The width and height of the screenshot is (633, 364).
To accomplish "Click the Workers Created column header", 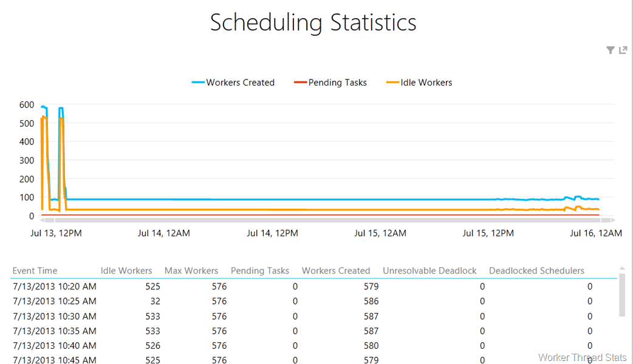I will click(x=336, y=271).
